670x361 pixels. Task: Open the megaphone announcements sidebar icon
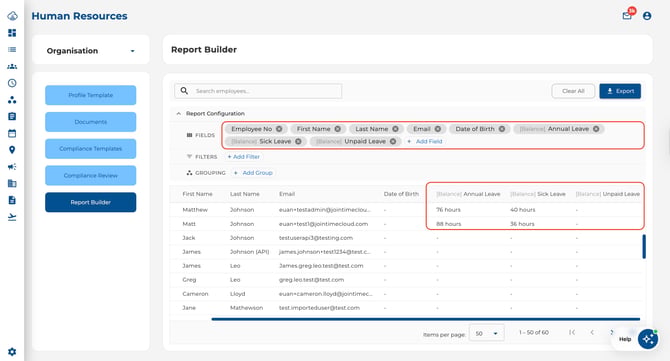pos(12,167)
